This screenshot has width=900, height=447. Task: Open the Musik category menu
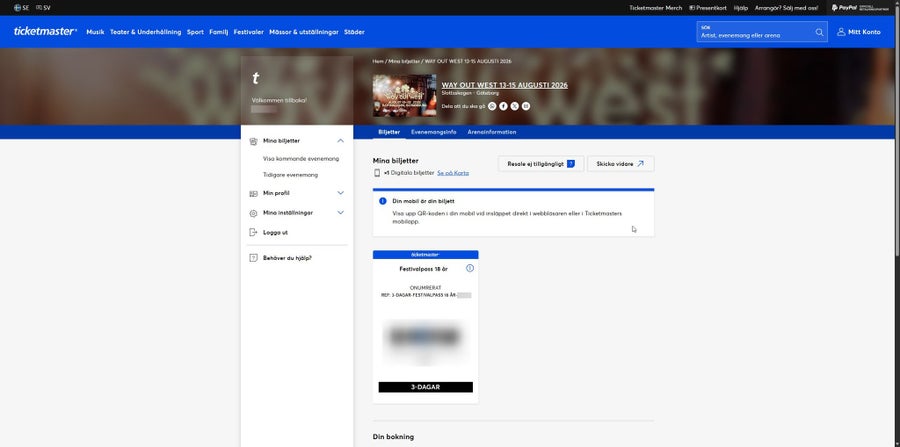click(x=95, y=32)
